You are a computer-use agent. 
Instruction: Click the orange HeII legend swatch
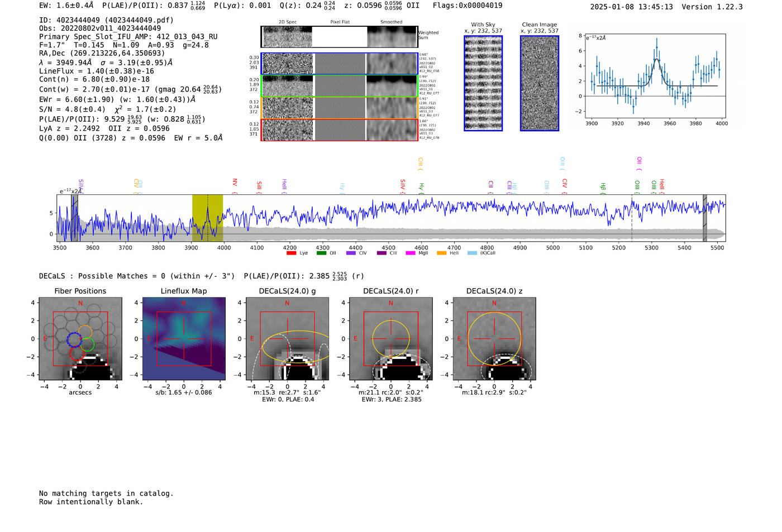pos(441,253)
